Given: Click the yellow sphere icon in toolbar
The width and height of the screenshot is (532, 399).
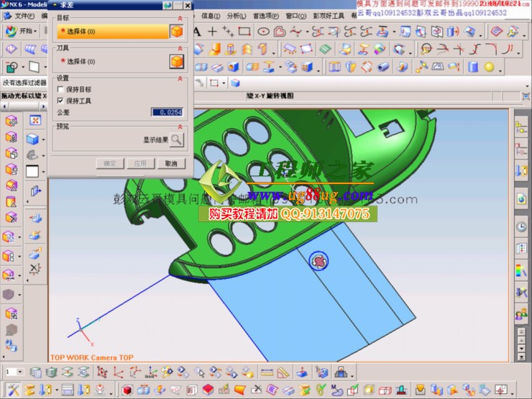Looking at the screenshot, I should tap(490, 67).
